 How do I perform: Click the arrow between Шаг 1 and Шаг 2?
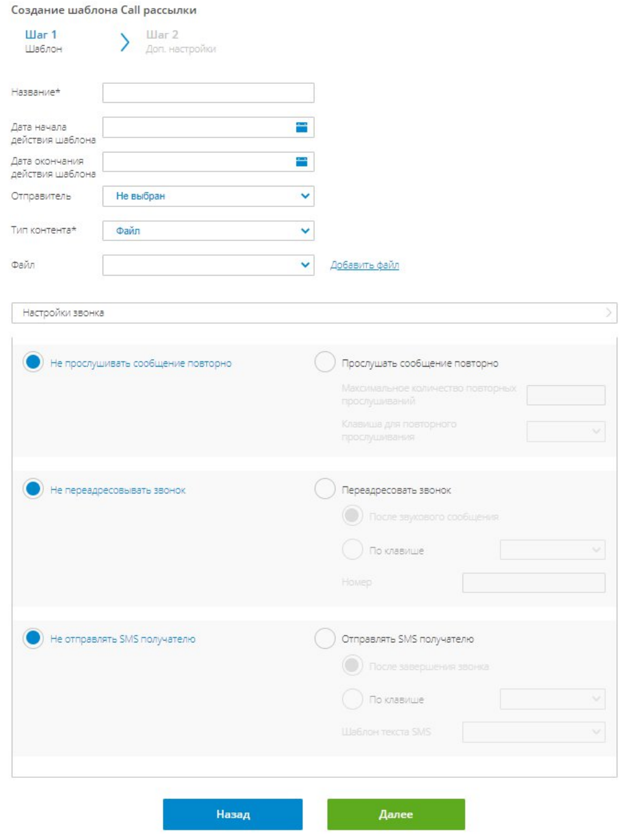point(124,42)
